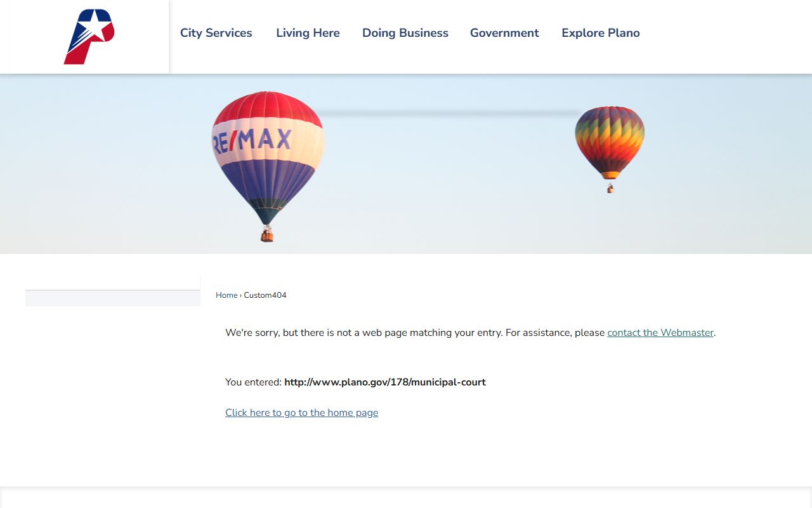Click the basket under the RE/MAX balloon
812x508 pixels.
click(267, 235)
